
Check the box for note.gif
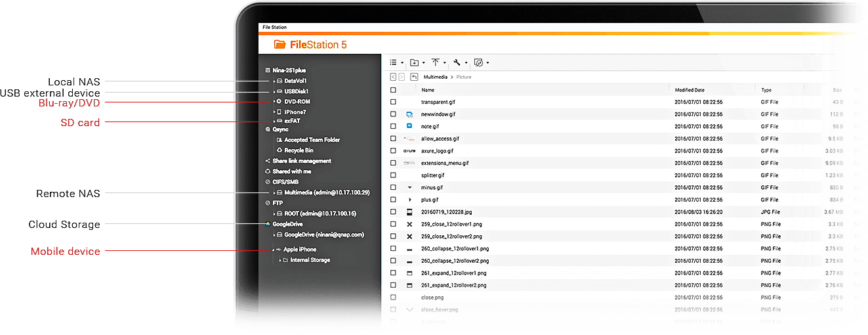[393, 126]
